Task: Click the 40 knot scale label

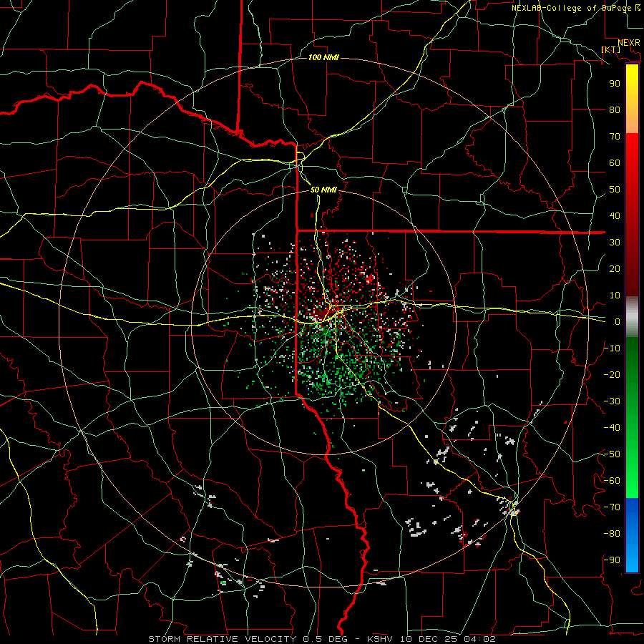Action: tap(615, 215)
